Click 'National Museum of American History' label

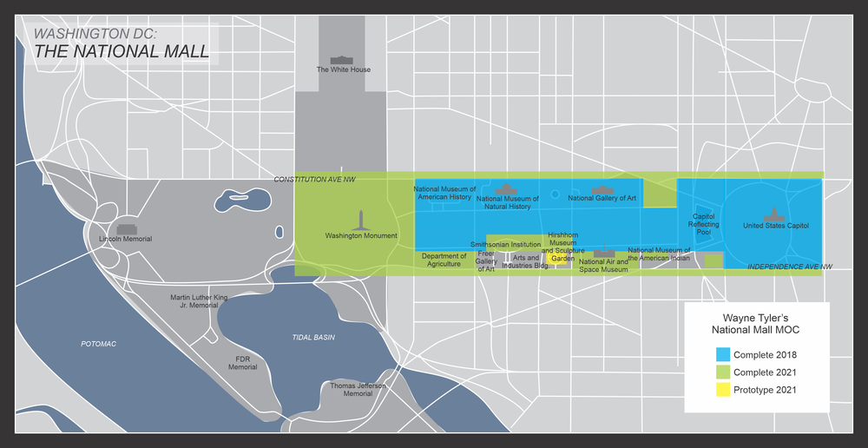coord(445,193)
